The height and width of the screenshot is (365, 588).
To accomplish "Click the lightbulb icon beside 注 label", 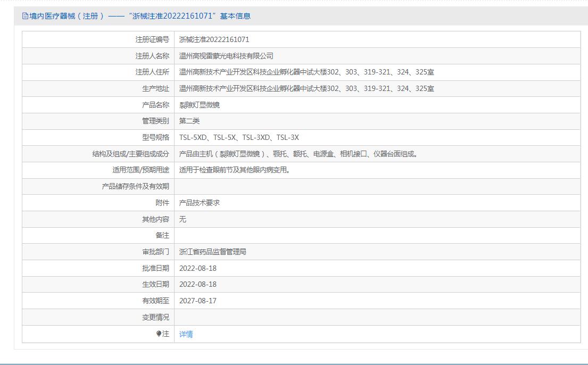I will [x=159, y=334].
